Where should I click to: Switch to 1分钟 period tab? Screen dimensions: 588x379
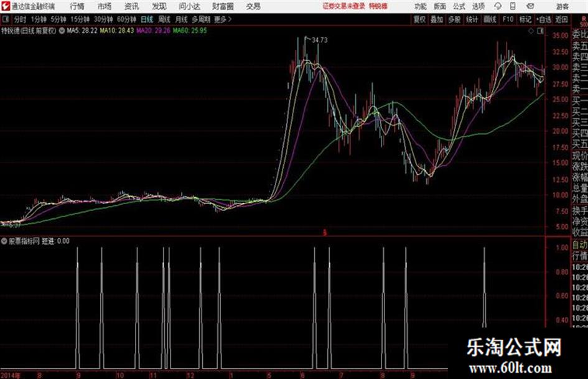pyautogui.click(x=38, y=19)
